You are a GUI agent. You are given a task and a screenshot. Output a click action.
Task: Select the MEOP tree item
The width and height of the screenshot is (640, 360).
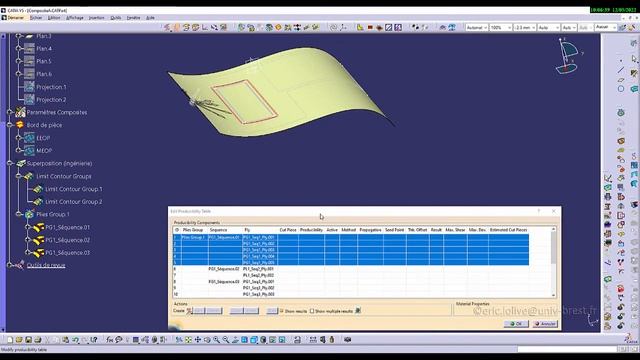(x=44, y=151)
